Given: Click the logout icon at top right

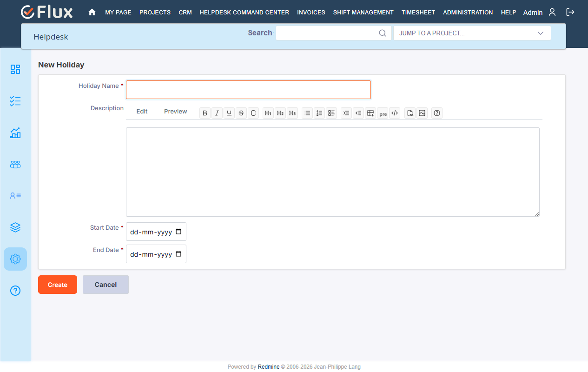Looking at the screenshot, I should point(570,12).
